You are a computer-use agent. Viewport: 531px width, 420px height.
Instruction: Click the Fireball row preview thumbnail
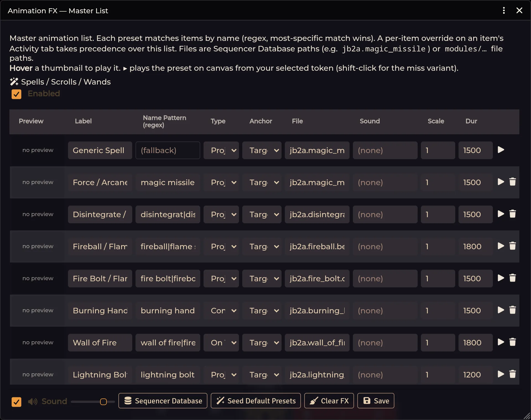(x=38, y=246)
